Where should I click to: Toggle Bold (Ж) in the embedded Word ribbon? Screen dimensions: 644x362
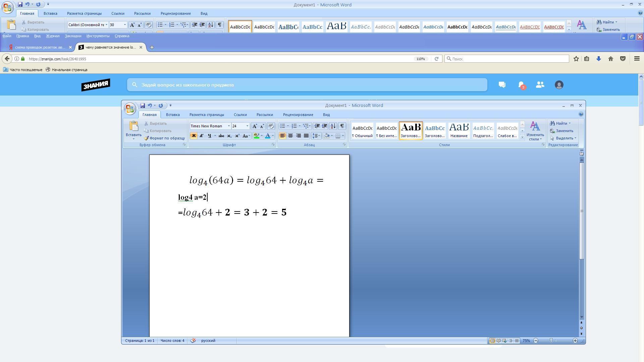pos(194,136)
